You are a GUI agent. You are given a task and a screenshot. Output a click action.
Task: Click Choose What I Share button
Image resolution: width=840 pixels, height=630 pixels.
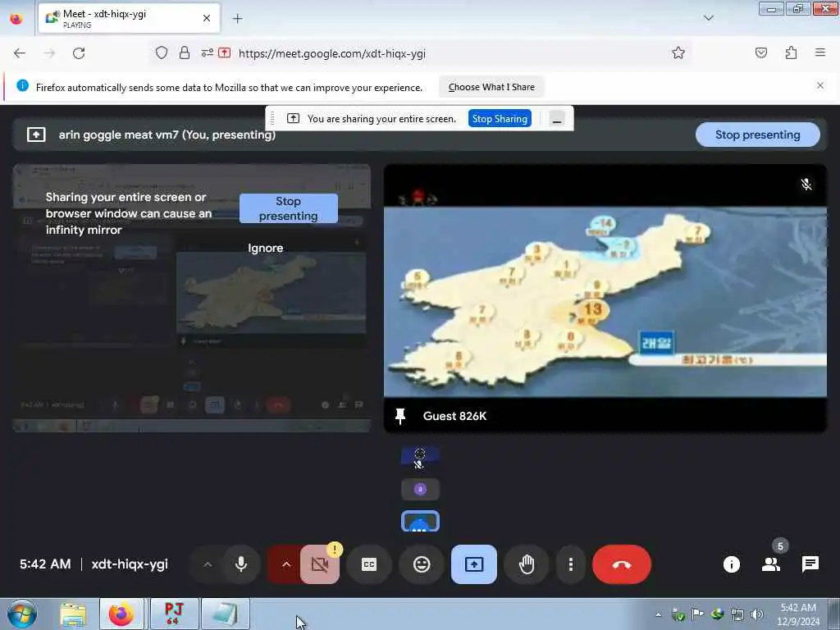pyautogui.click(x=491, y=87)
